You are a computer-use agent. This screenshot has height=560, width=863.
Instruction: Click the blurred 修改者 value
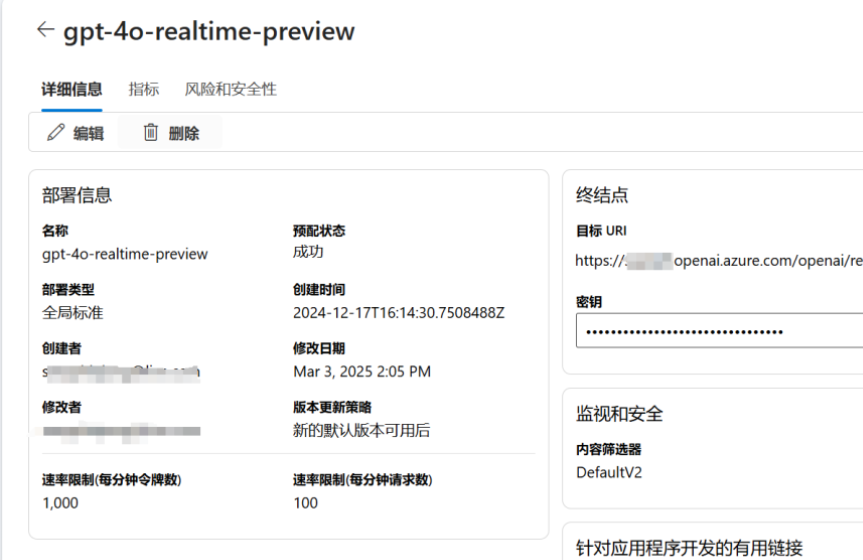[x=121, y=431]
